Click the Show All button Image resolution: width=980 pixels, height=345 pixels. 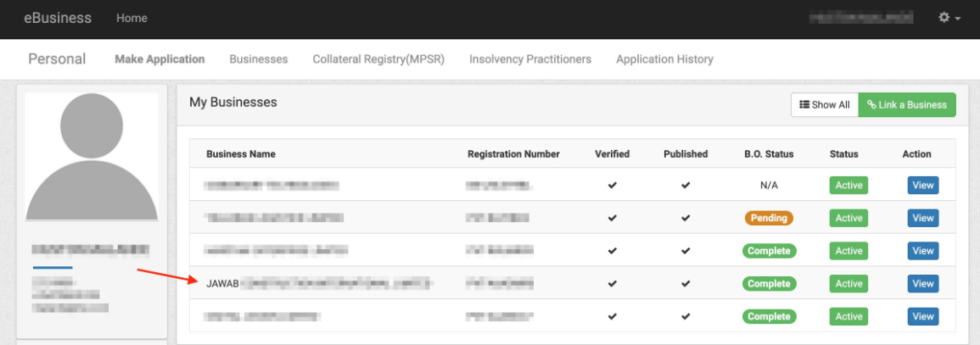point(825,105)
